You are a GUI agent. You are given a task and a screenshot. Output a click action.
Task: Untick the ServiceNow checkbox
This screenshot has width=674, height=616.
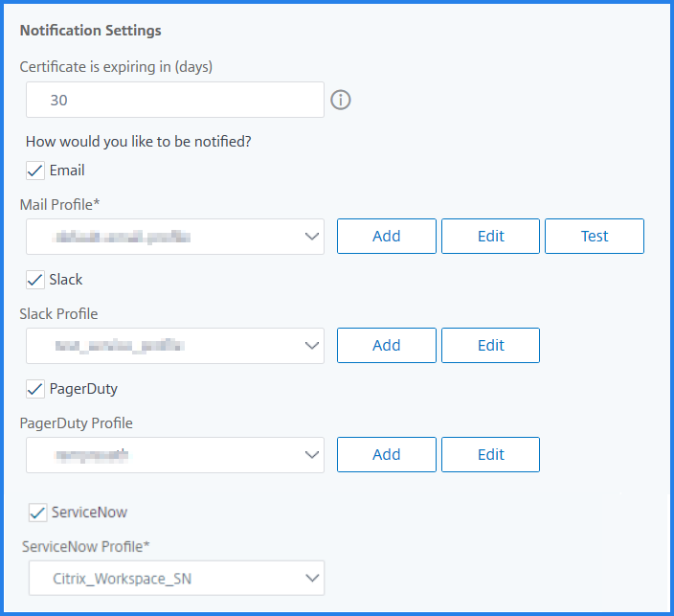point(38,513)
